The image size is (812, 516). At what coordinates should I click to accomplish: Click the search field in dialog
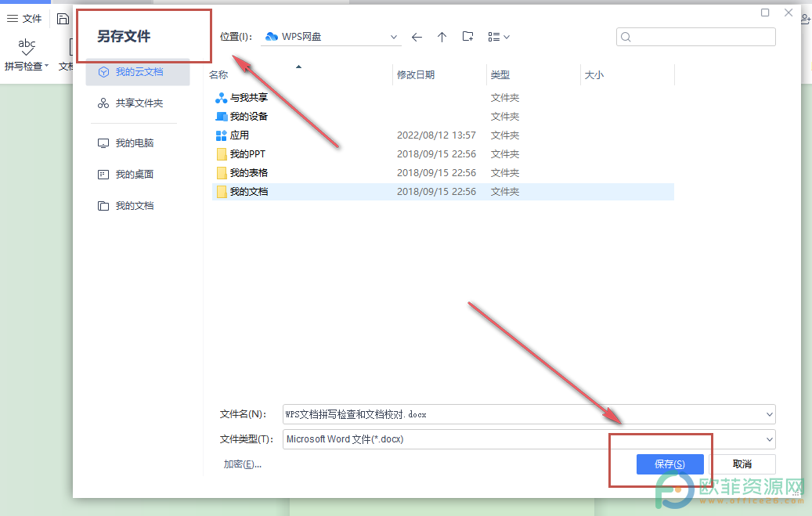point(695,37)
